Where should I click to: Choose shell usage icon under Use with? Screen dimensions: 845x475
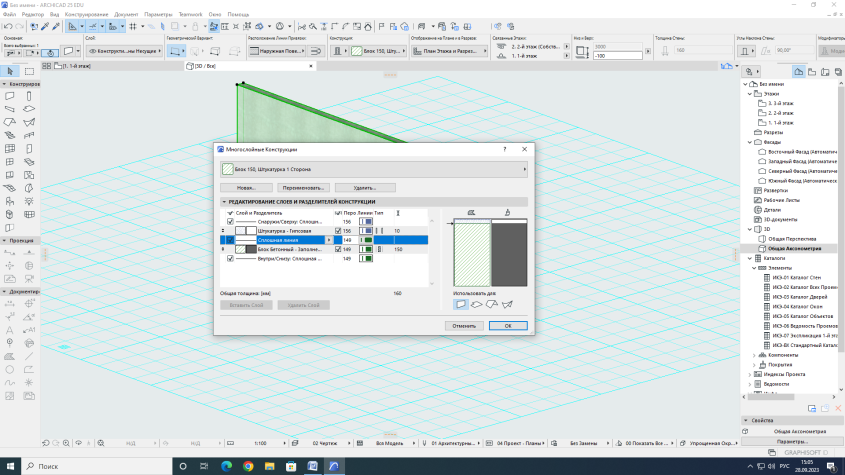click(507, 305)
